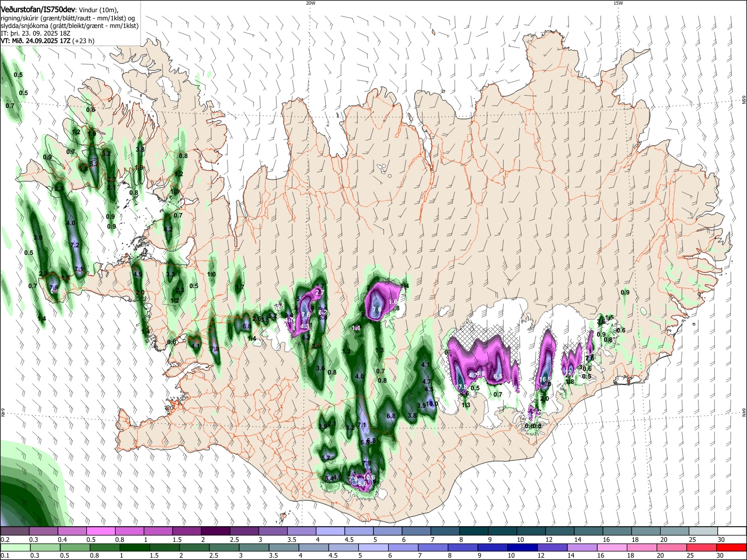Click the white swatch ending the snow scale
747x560 pixels.
732,531
